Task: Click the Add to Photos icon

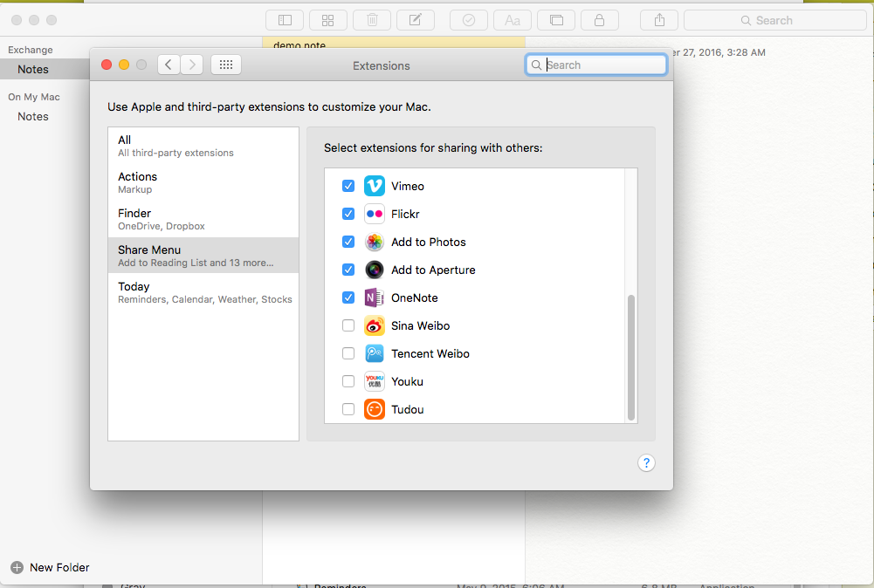Action: pos(374,242)
